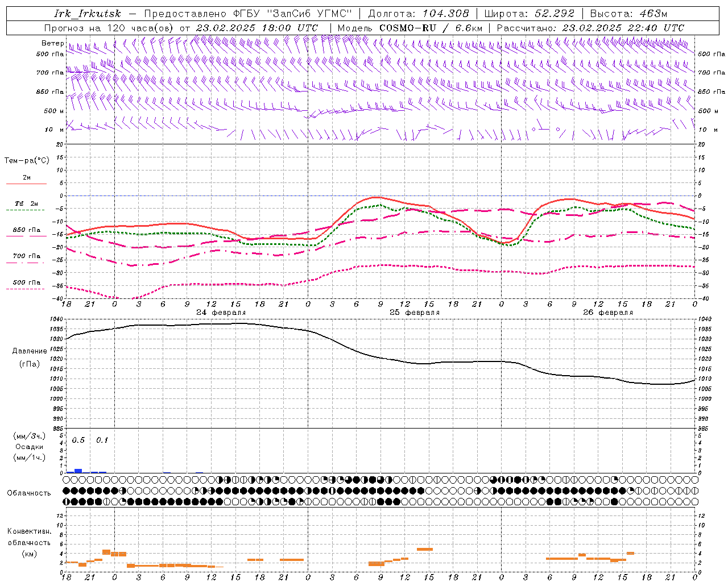
Task: Select the Высота: 463м header text
Action: click(x=628, y=14)
